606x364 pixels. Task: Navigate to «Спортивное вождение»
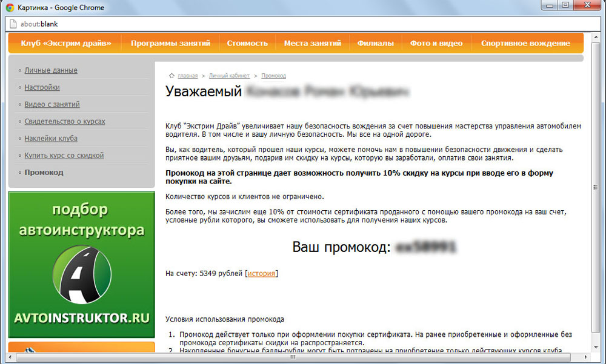click(525, 43)
